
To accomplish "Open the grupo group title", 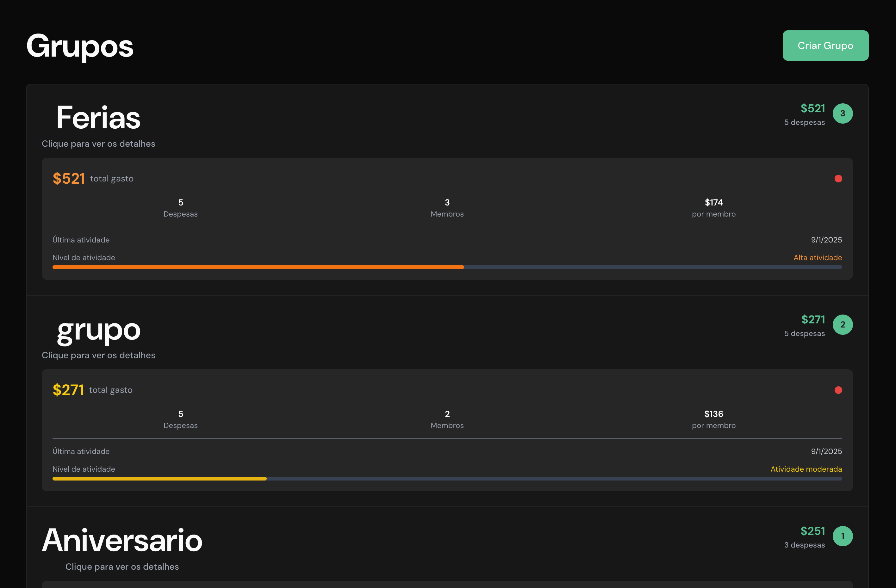I will point(98,330).
